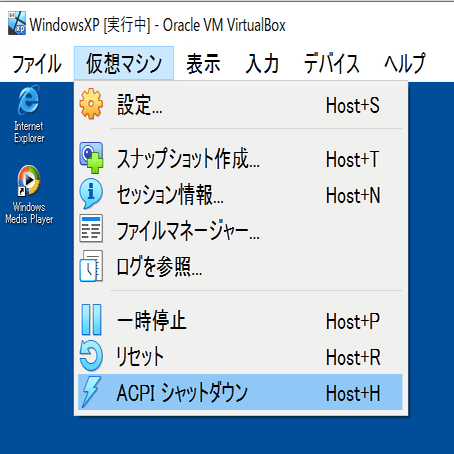Choose the 設定... menu entry
Viewport: 454px width, 454px height.
(x=240, y=105)
